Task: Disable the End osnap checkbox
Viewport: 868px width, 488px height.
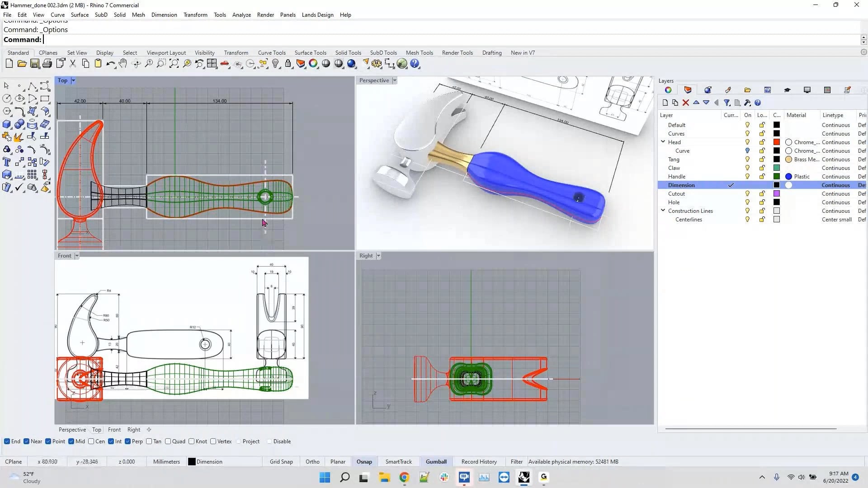Action: [7, 441]
